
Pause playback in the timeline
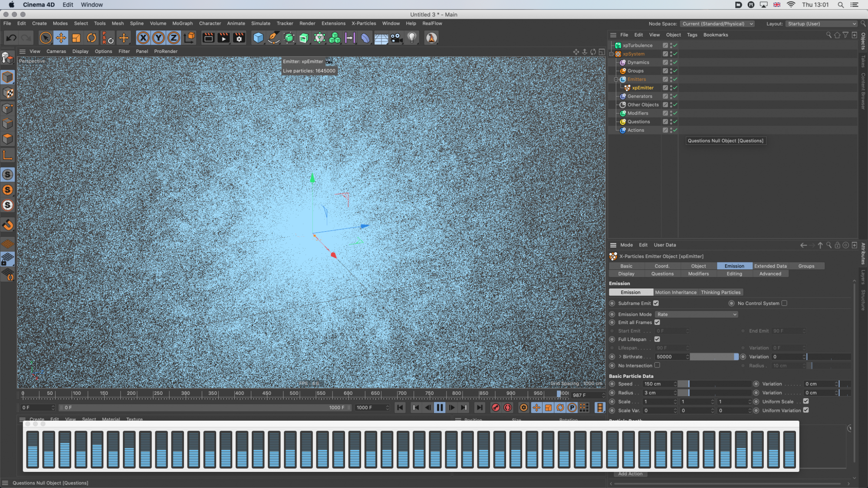point(440,408)
